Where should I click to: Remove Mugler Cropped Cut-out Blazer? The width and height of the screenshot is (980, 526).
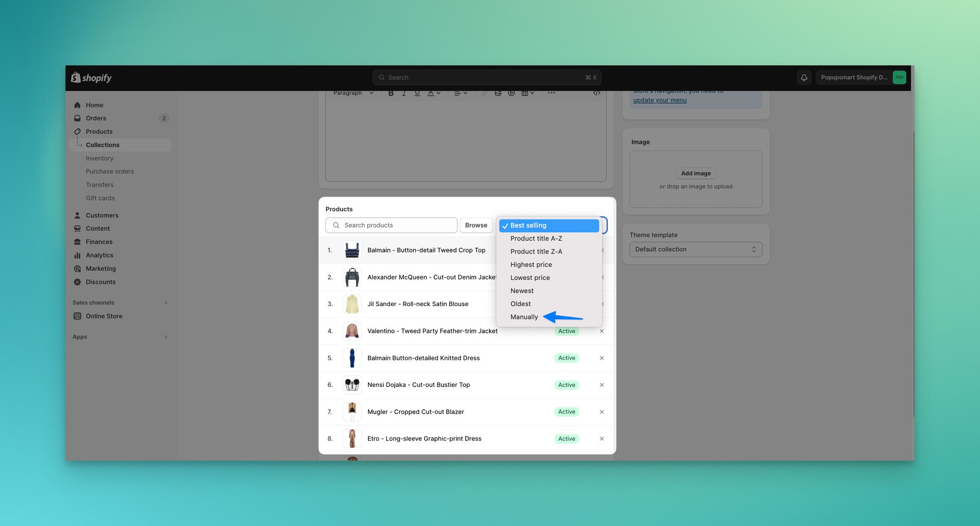(x=602, y=412)
